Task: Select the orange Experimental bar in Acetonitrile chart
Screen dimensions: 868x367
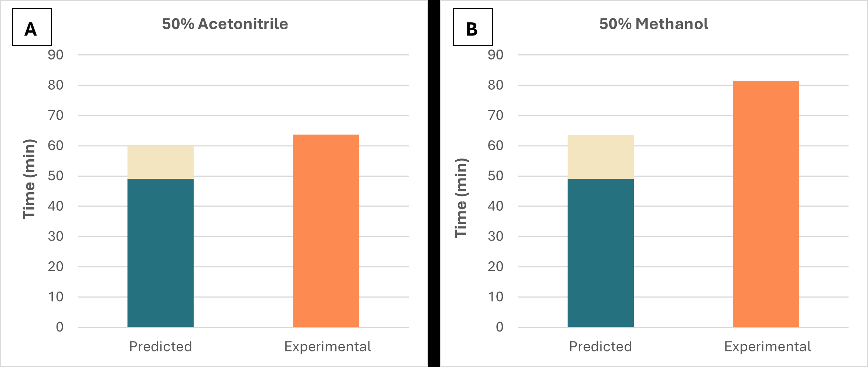Action: pyautogui.click(x=326, y=231)
